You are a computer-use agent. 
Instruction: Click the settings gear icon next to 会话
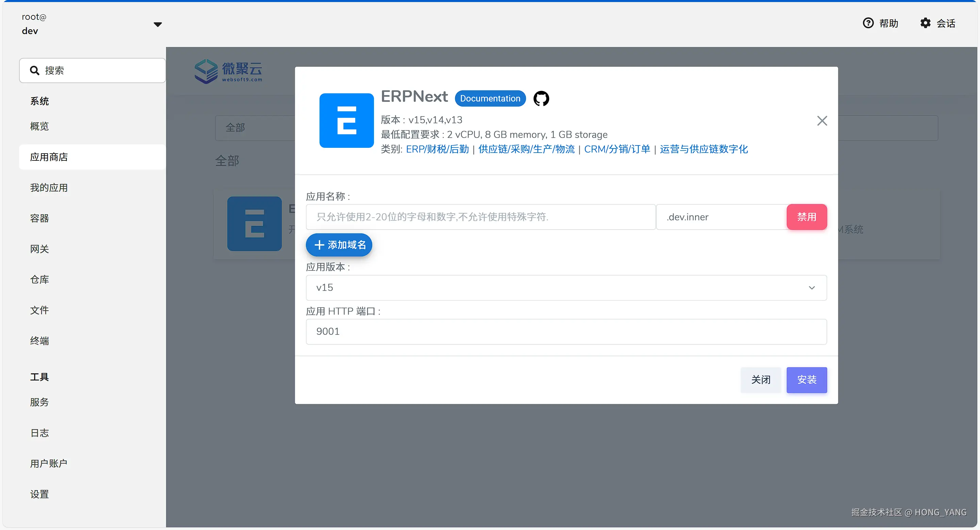pos(925,23)
